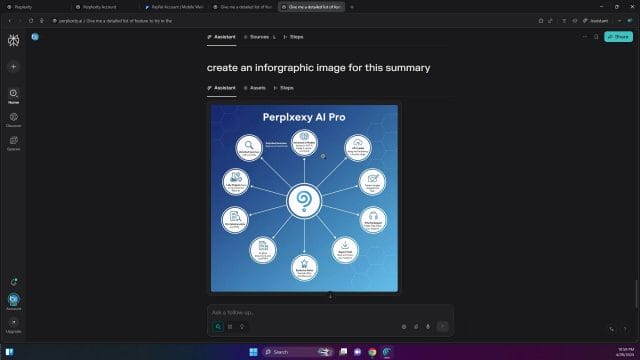This screenshot has width=640, height=360.
Task: Click the help question mark icon
Action: click(x=625, y=329)
